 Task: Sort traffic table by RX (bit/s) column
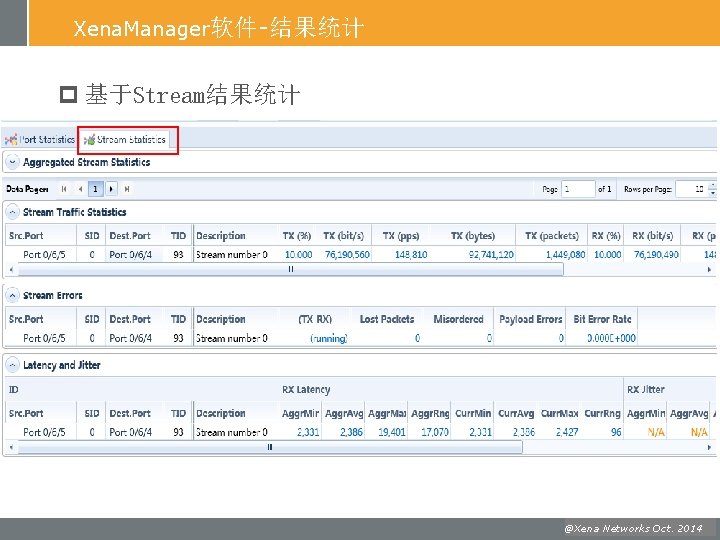tap(652, 236)
